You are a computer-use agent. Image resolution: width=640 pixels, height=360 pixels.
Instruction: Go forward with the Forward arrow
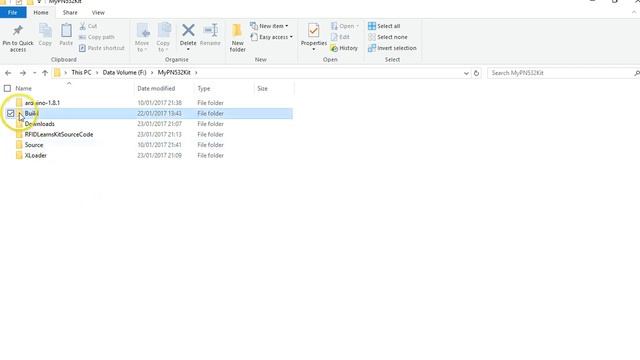coord(23,73)
